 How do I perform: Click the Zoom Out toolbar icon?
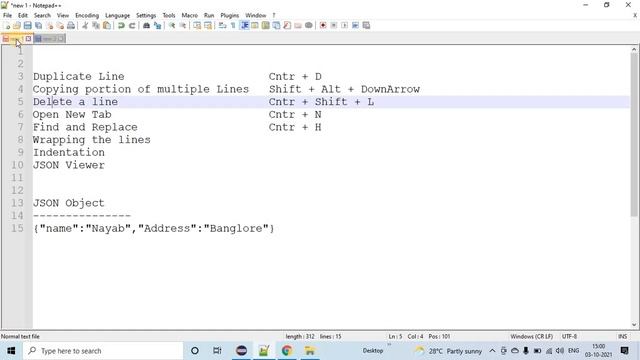pos(182,25)
